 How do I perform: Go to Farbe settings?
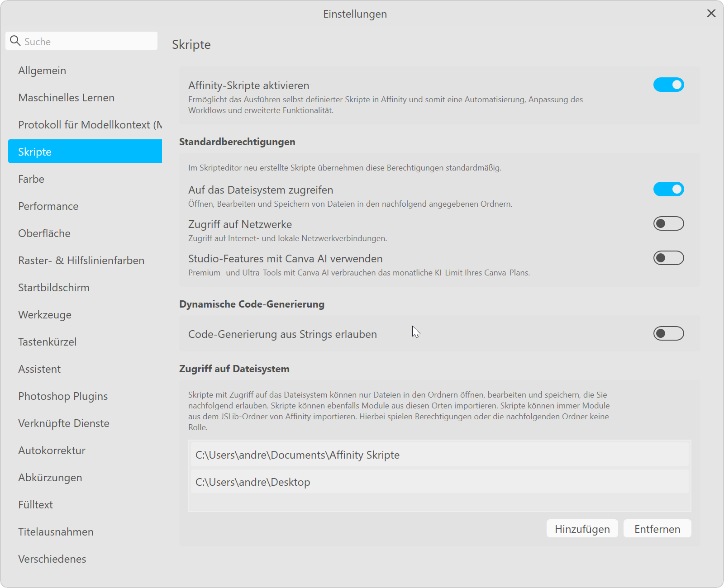85,179
